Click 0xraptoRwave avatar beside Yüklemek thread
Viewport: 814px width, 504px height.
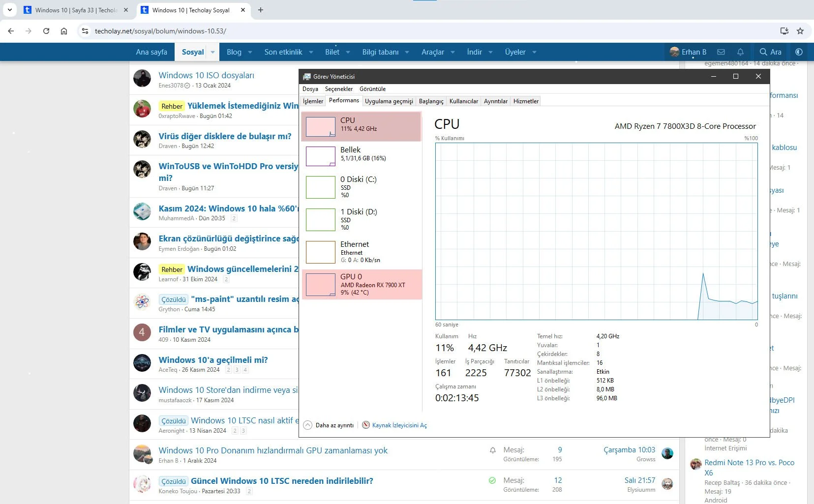tap(142, 109)
